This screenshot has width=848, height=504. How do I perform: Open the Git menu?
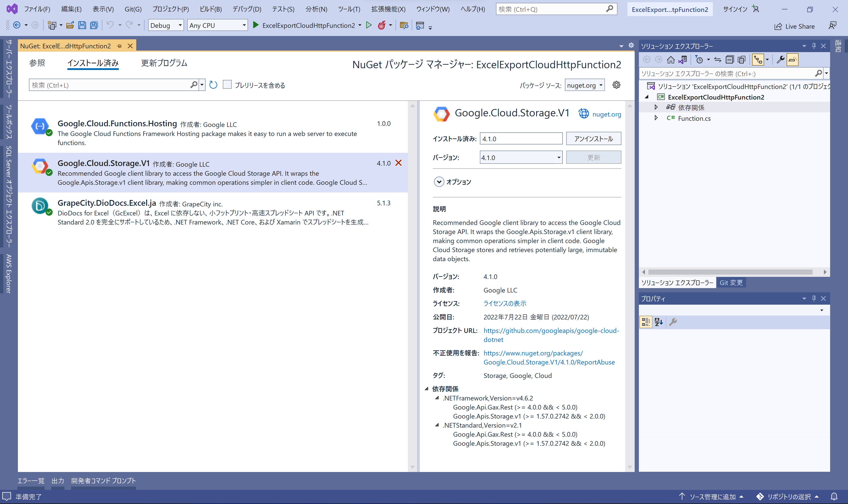(133, 9)
